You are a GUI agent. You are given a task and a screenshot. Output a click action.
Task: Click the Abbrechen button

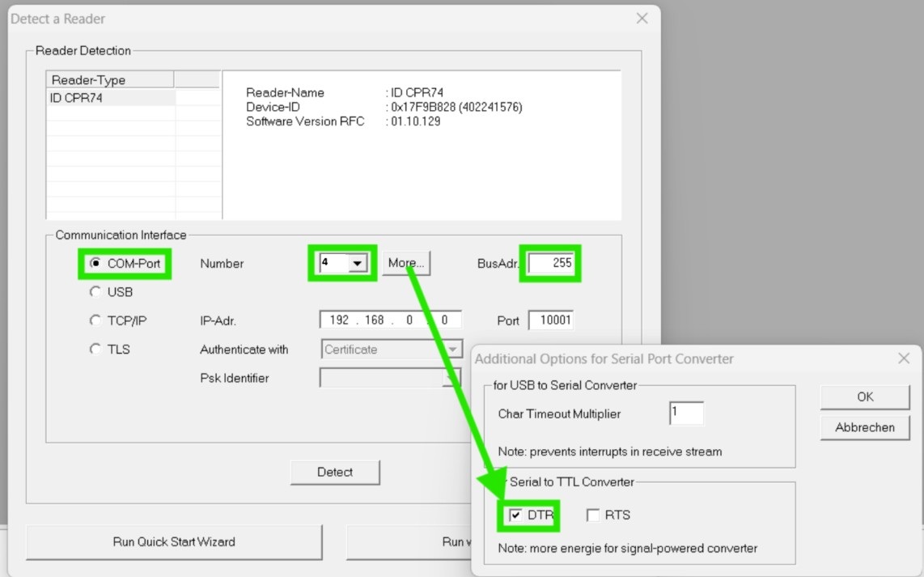[865, 427]
